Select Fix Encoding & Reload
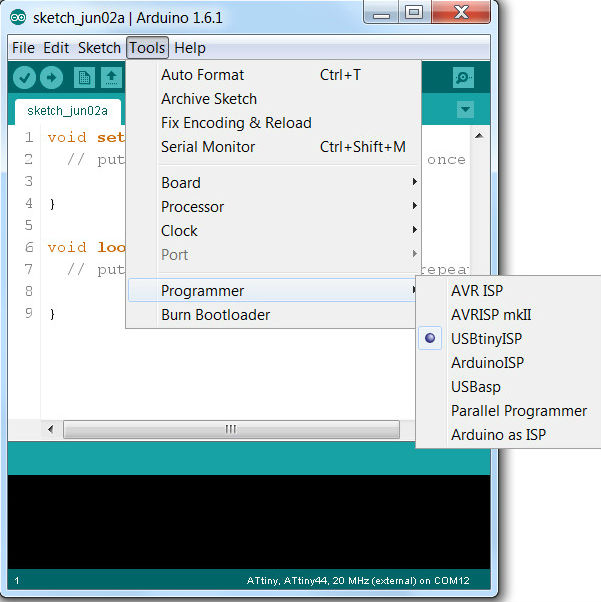The image size is (601, 602). [x=273, y=123]
